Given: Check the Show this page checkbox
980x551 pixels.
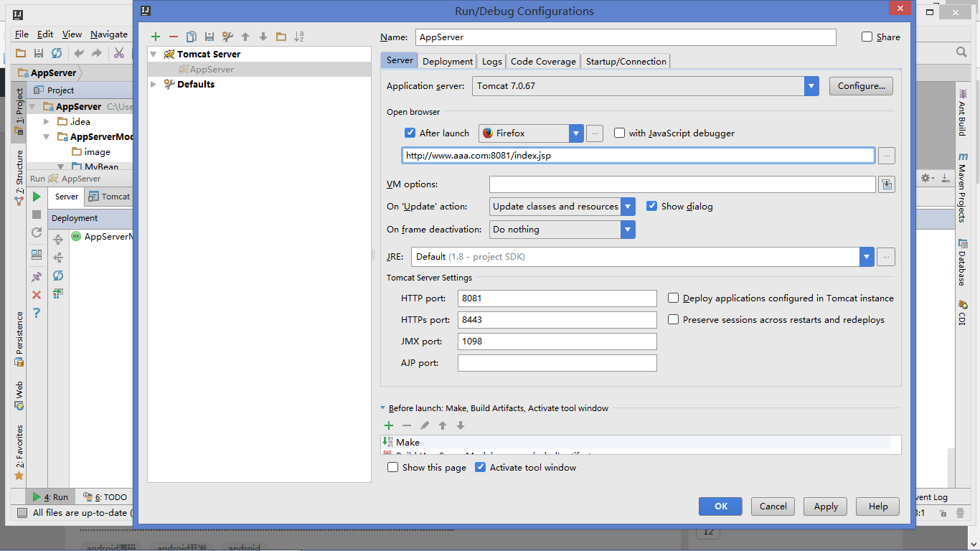Looking at the screenshot, I should click(393, 467).
